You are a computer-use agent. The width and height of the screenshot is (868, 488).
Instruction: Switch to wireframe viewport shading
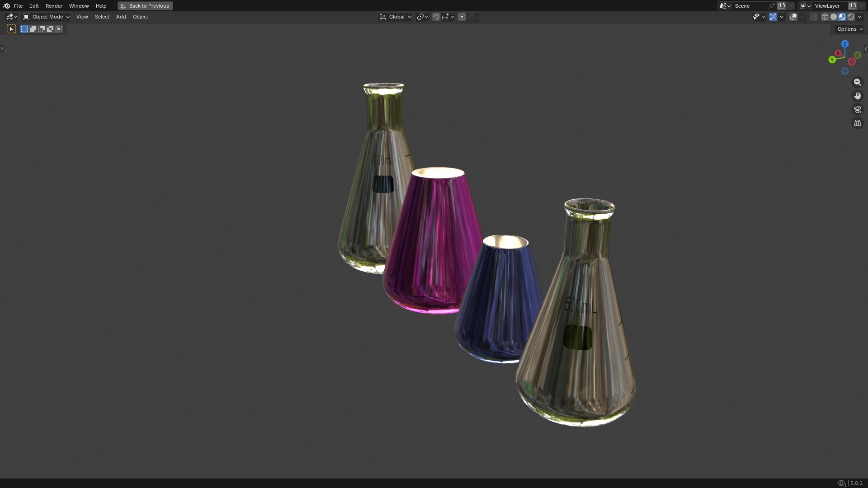825,17
